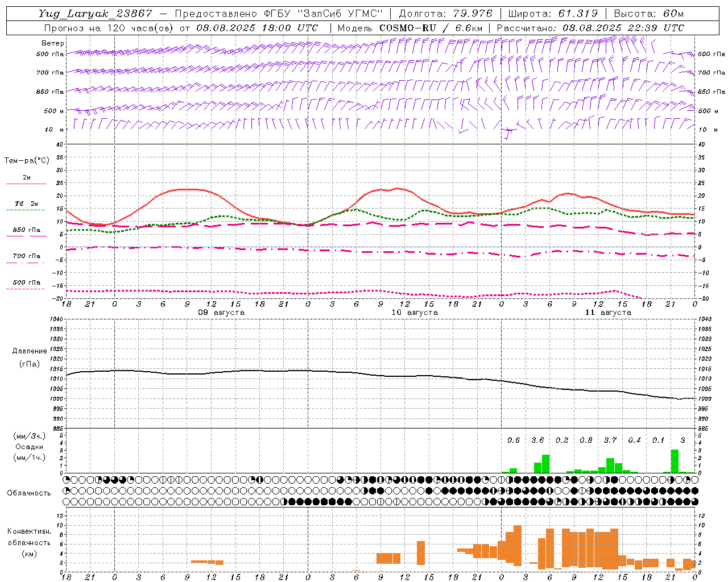Viewport: 728px width, 582px height.
Task: Click the "09 августа" date label
Action: click(x=221, y=313)
